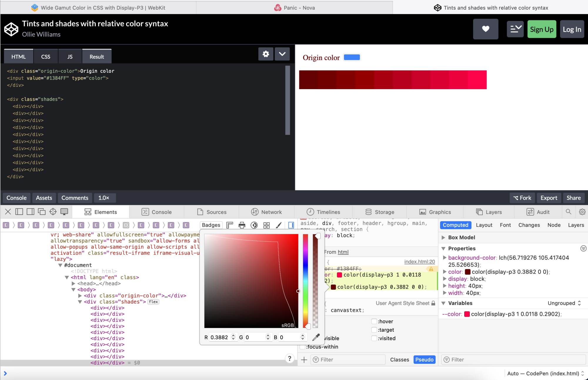
Task: Open the editor settings gear icon
Action: tap(265, 54)
